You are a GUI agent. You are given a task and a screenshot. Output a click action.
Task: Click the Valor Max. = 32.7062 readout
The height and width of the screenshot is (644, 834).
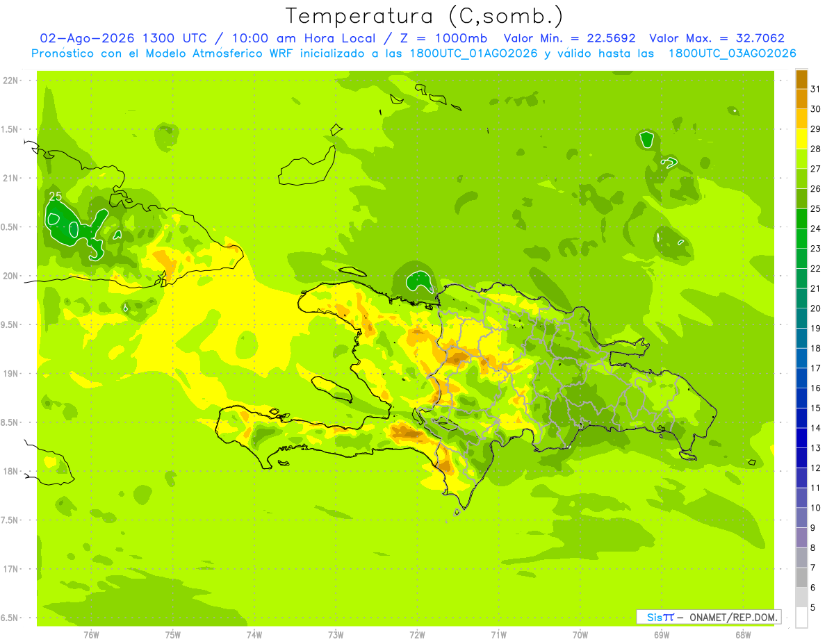[x=717, y=38]
